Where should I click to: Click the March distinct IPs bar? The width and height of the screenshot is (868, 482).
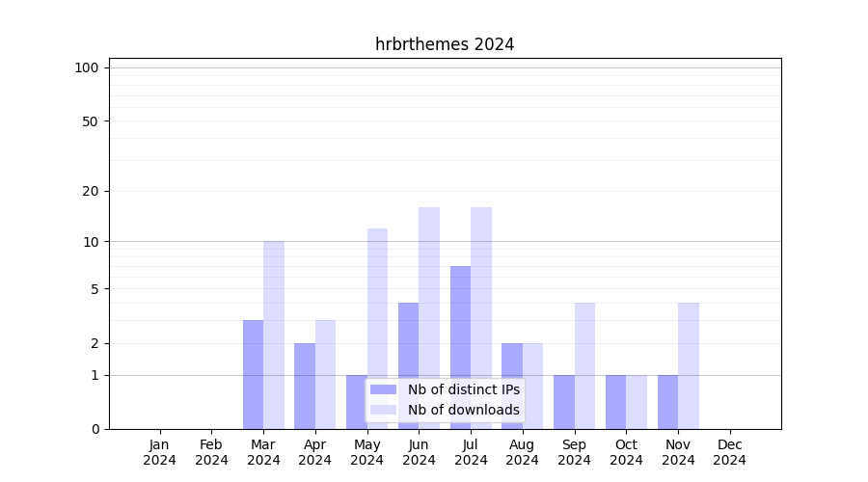(253, 374)
